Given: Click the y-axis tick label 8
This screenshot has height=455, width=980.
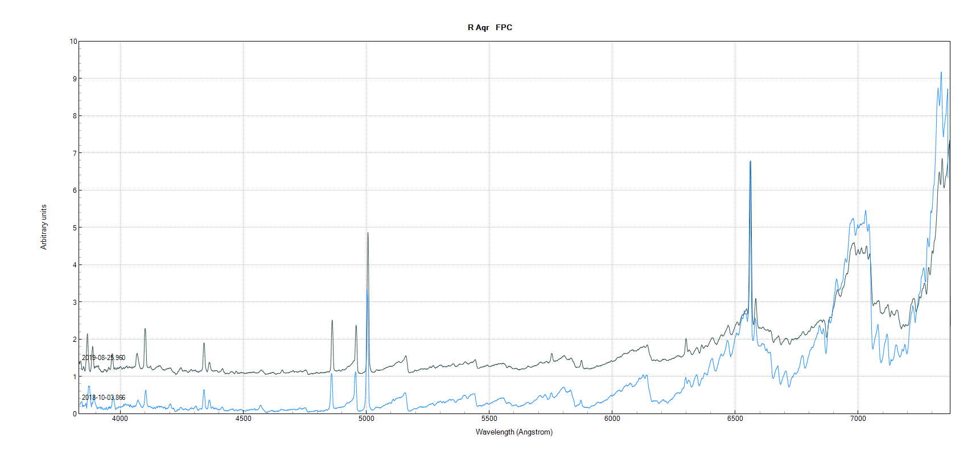Looking at the screenshot, I should point(75,116).
